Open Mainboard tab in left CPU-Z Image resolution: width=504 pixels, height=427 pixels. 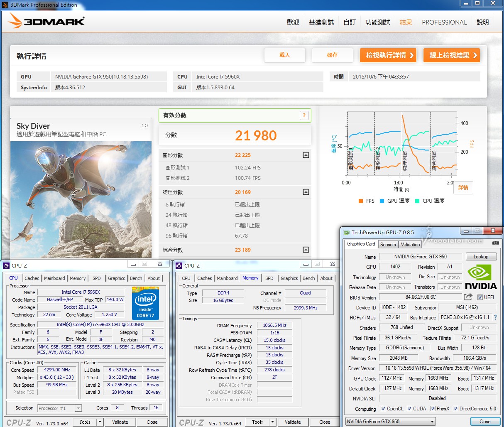(x=54, y=278)
